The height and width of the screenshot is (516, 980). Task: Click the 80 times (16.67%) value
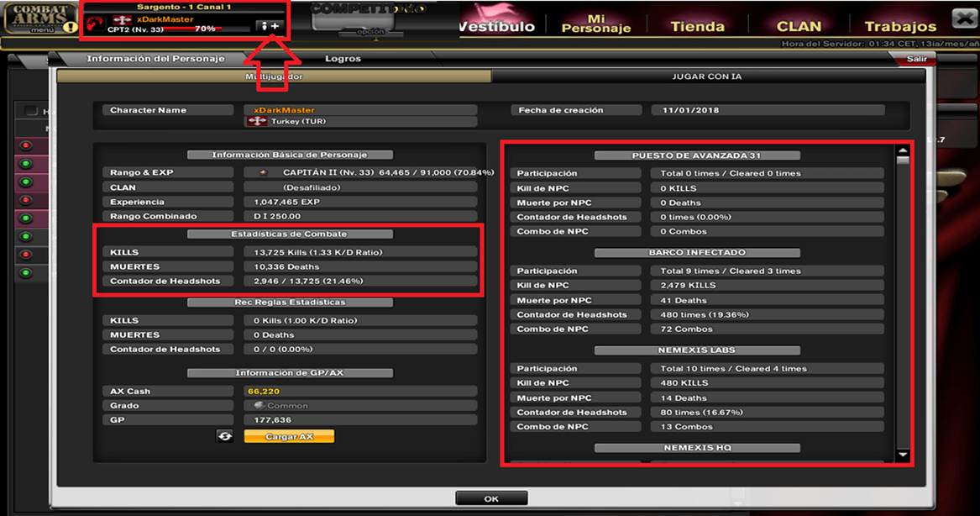pyautogui.click(x=701, y=412)
